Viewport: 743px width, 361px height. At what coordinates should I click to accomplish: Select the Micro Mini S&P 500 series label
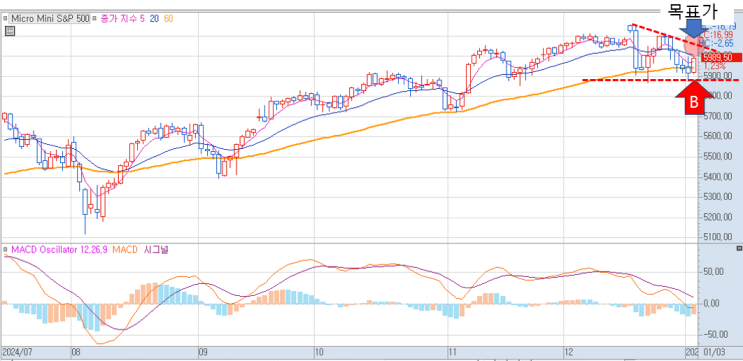tap(49, 19)
